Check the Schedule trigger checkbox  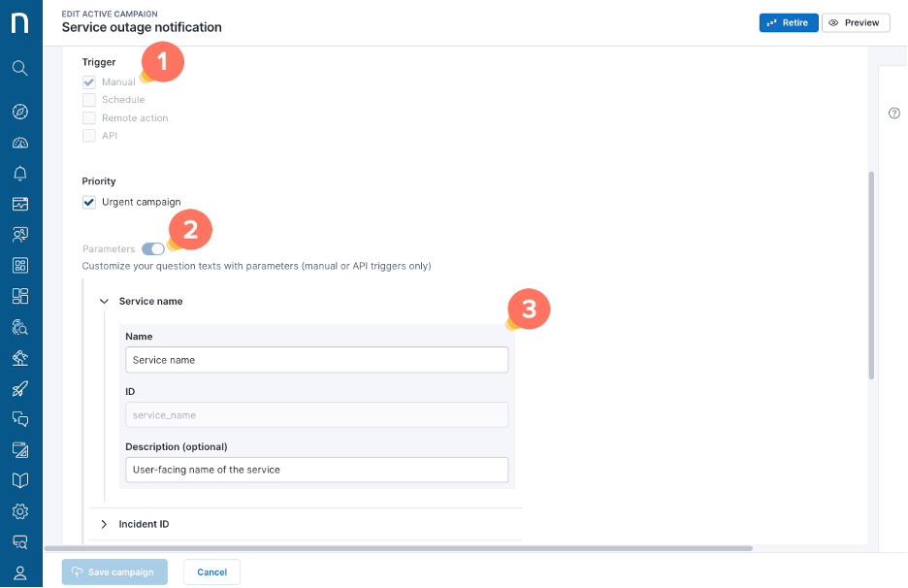pos(89,100)
